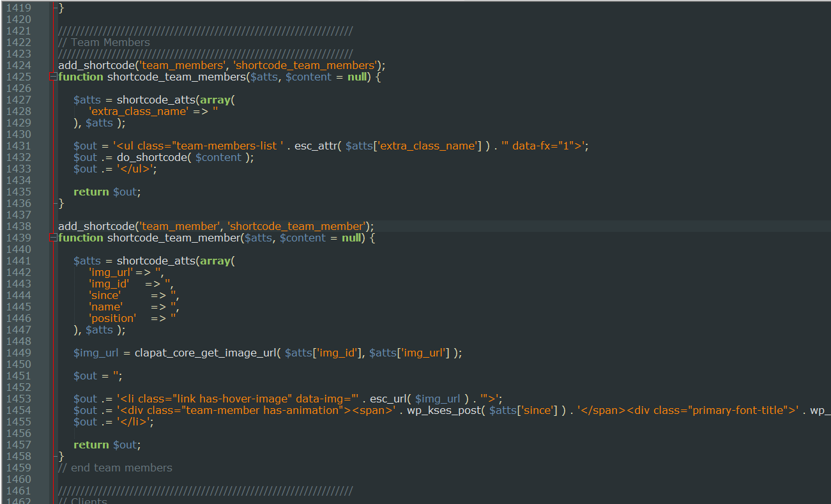The image size is (831, 504).
Task: Click the "$out = '';" statement on line 1451
Action: pos(98,376)
